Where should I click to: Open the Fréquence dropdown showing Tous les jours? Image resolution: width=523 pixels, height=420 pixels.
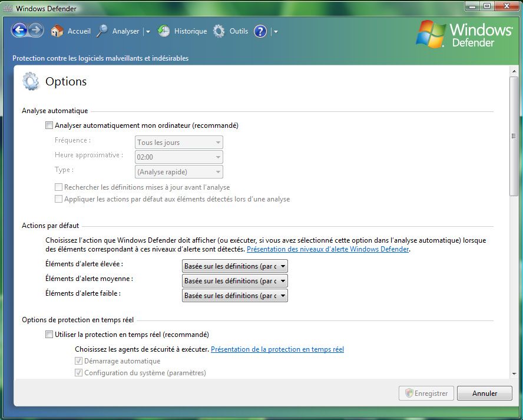coord(179,143)
